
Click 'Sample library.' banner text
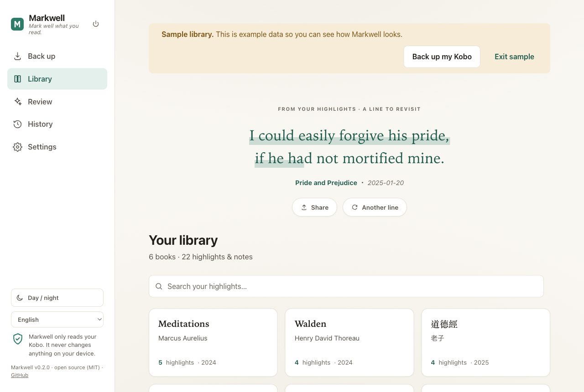(x=188, y=34)
